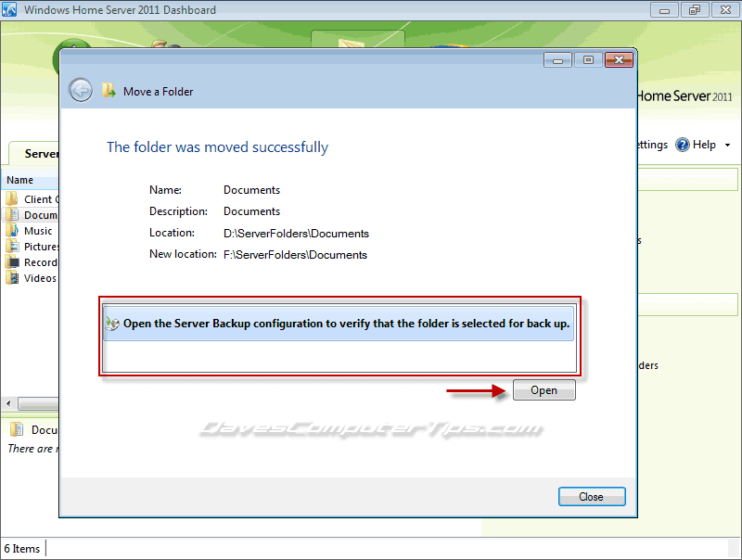Sort by the Name column header
The image size is (742, 560).
[31, 180]
